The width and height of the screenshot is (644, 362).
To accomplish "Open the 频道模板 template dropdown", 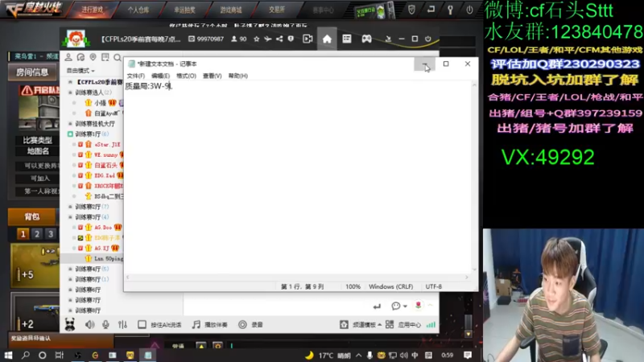I will tap(361, 325).
